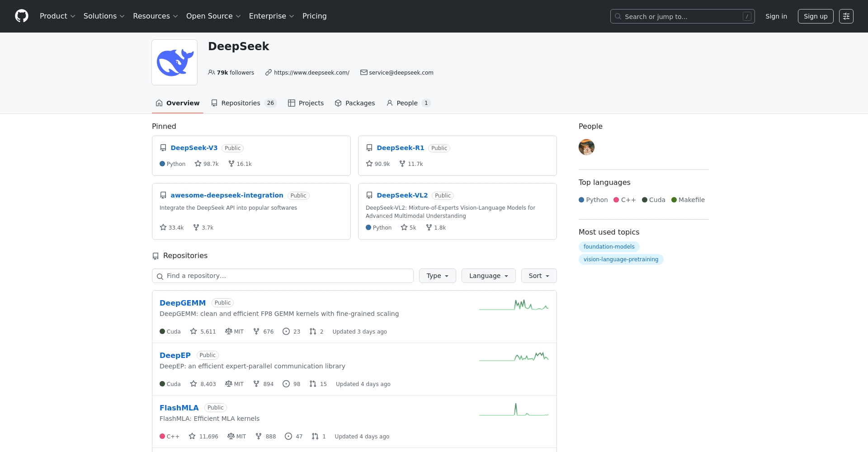Open the GitHub homepage logo
This screenshot has height=452, width=868.
22,16
